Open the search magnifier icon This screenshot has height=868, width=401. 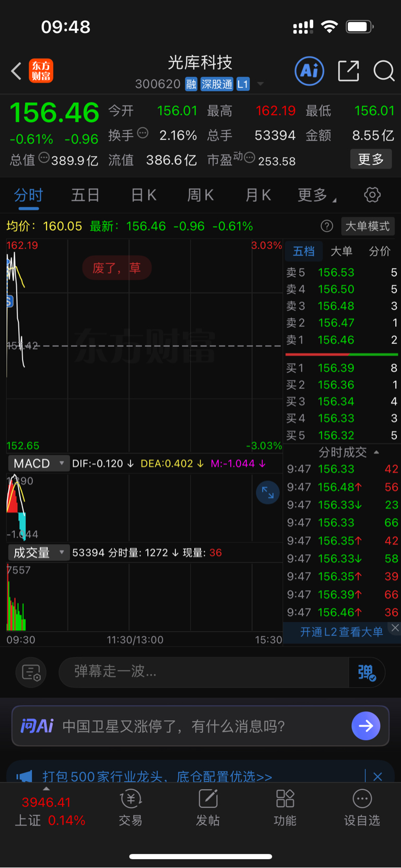[384, 71]
